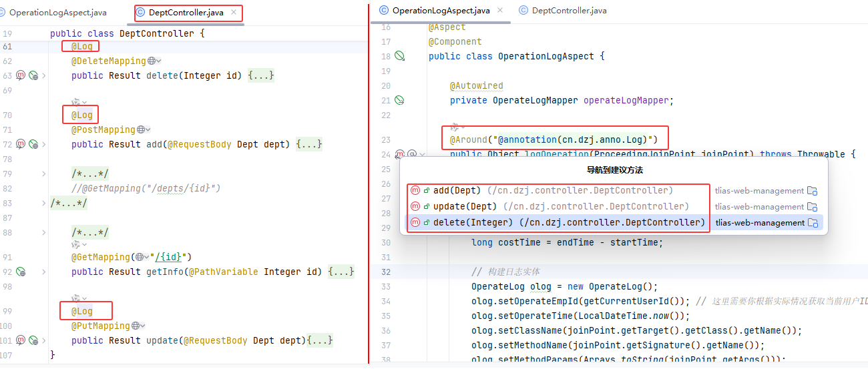Expand the folded delete method on line 63
This screenshot has height=369, width=868.
coord(44,75)
